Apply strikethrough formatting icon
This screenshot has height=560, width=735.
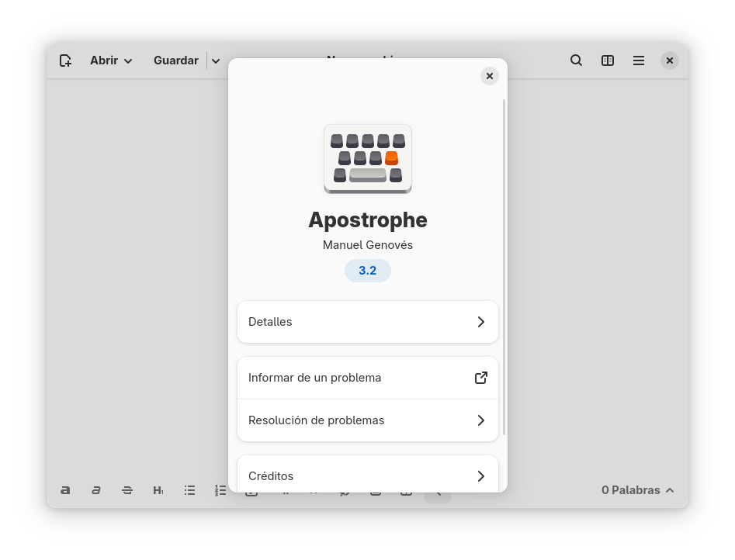[x=127, y=490]
